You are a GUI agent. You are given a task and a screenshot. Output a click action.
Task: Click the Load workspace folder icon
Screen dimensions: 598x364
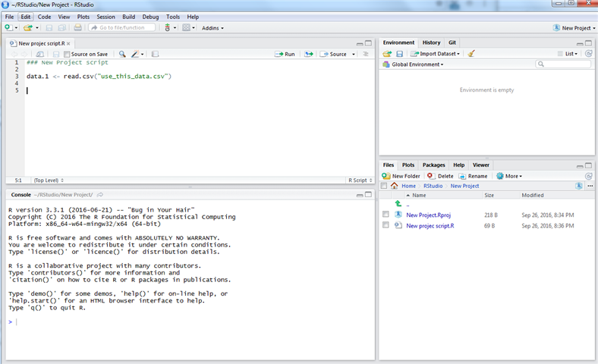coord(387,54)
